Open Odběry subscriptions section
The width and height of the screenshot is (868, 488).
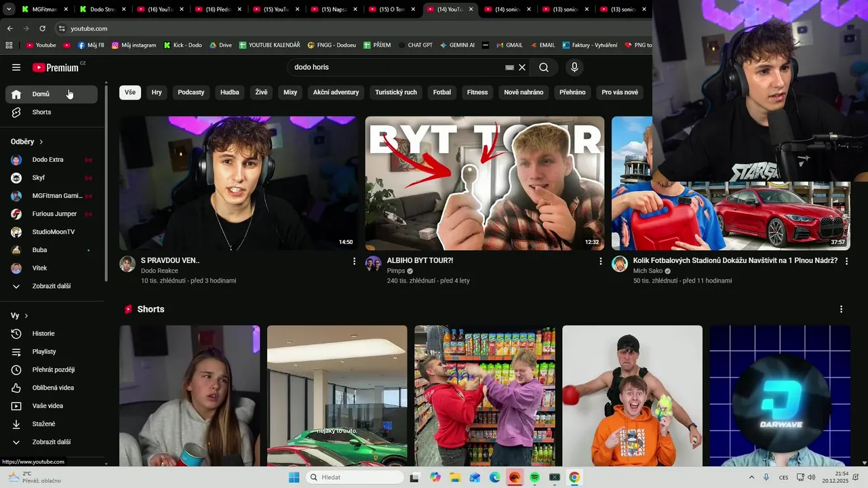27,142
